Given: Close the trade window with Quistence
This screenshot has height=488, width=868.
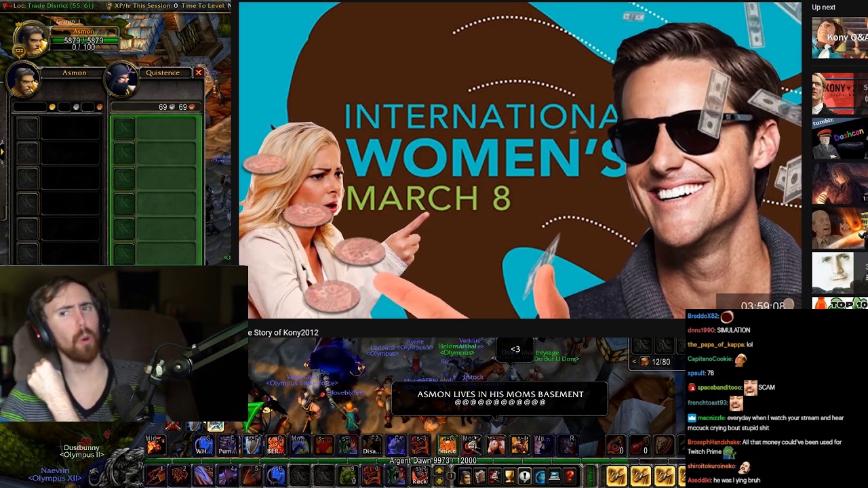Looking at the screenshot, I should point(199,73).
